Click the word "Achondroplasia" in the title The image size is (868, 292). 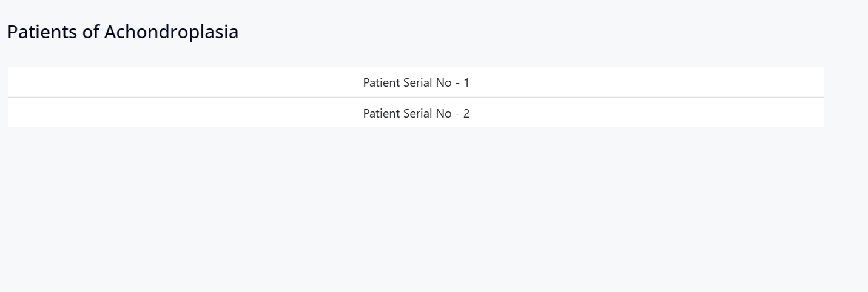tap(171, 32)
